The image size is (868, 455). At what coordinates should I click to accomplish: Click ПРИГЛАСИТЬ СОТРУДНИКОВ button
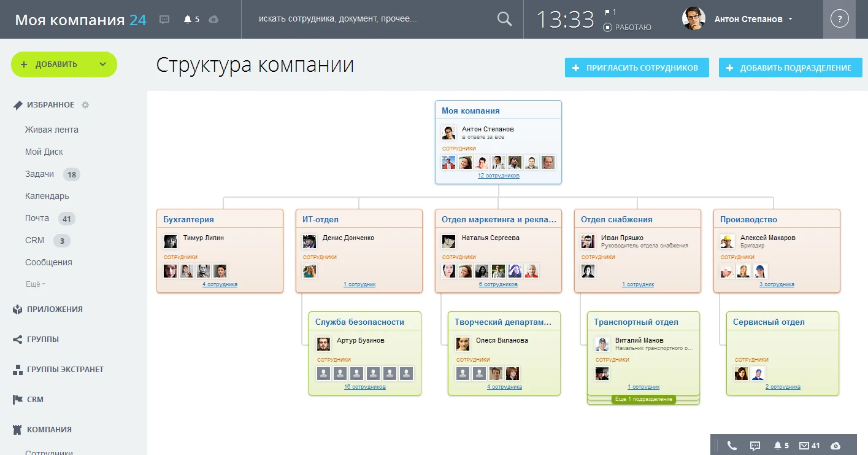point(637,68)
